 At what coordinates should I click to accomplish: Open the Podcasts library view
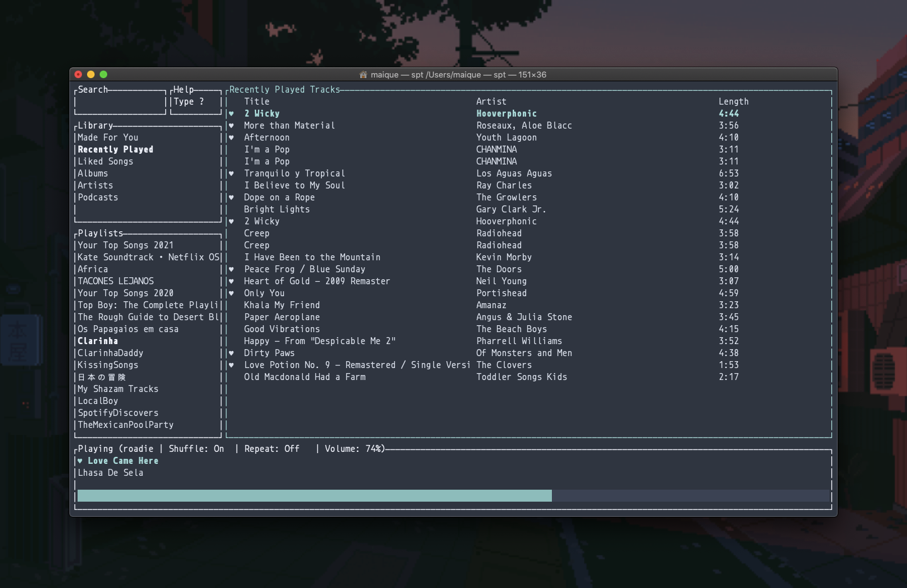97,197
